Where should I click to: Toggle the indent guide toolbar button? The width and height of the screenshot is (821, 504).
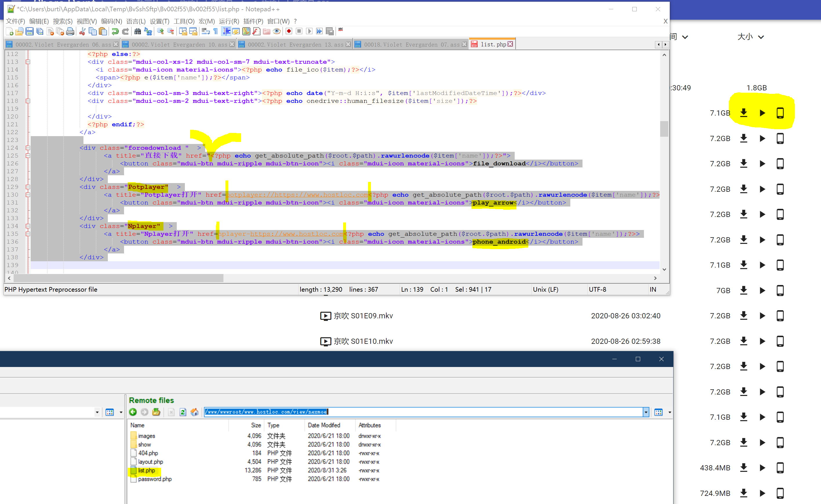point(226,31)
